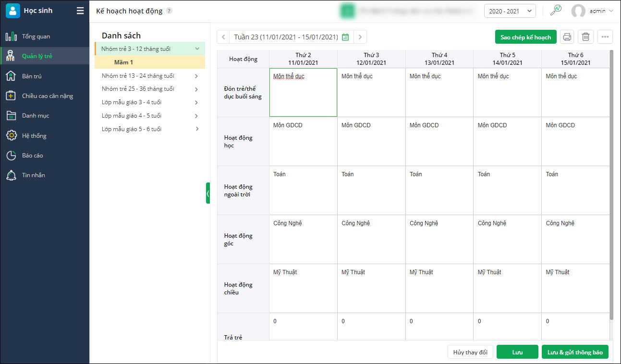Open the 2020 - 2021 school year dropdown
Screen dimensions: 621x364
(510, 11)
